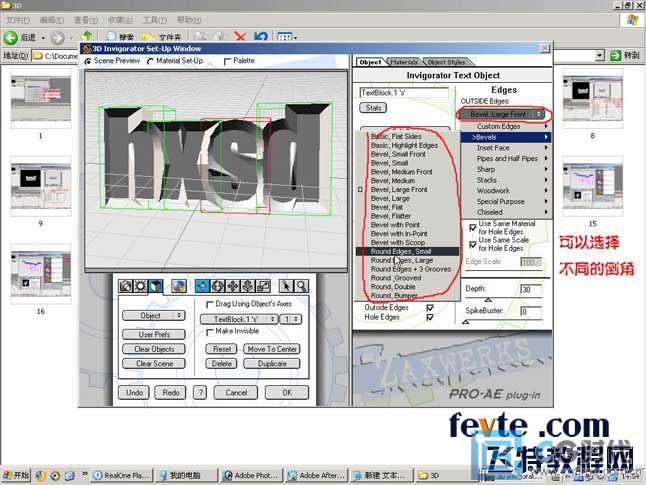
Task: Confirm with the OK button
Action: pyautogui.click(x=287, y=393)
